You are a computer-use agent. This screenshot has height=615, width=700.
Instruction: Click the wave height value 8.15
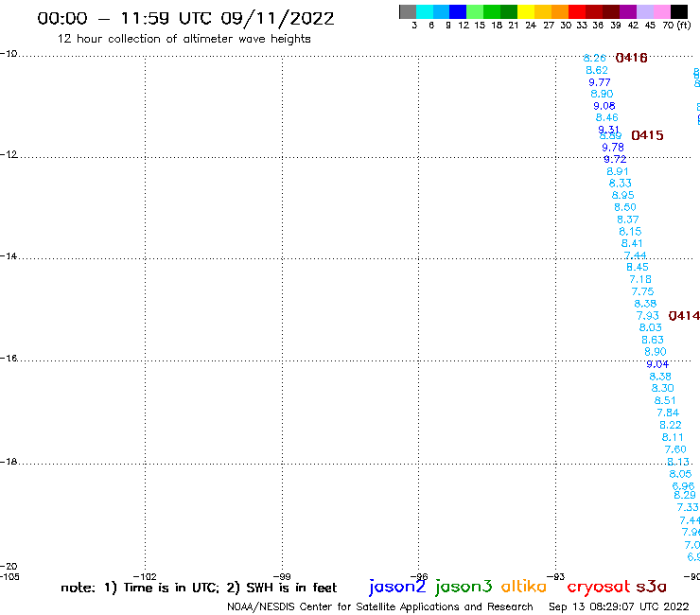tap(630, 232)
